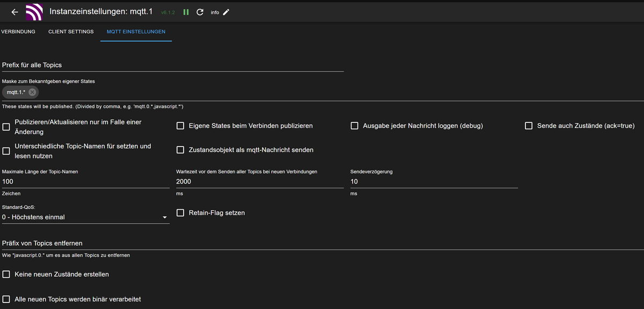Click the Wartezeit field showing 2000
Image resolution: width=644 pixels, height=309 pixels.
[x=260, y=182]
